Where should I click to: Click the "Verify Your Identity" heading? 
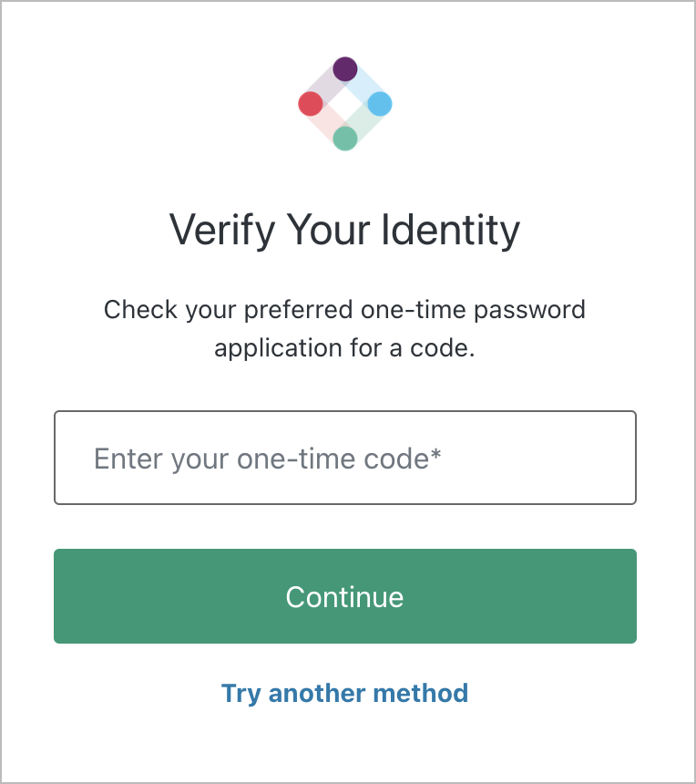[x=344, y=229]
